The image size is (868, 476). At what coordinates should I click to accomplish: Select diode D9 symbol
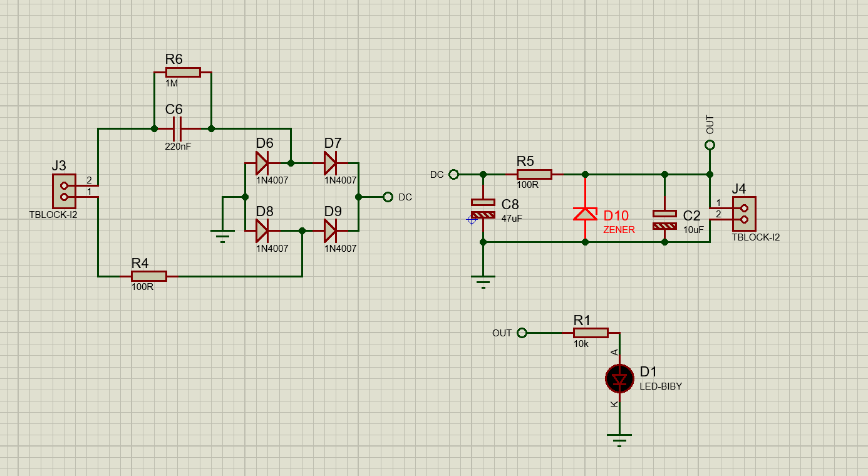(330, 231)
